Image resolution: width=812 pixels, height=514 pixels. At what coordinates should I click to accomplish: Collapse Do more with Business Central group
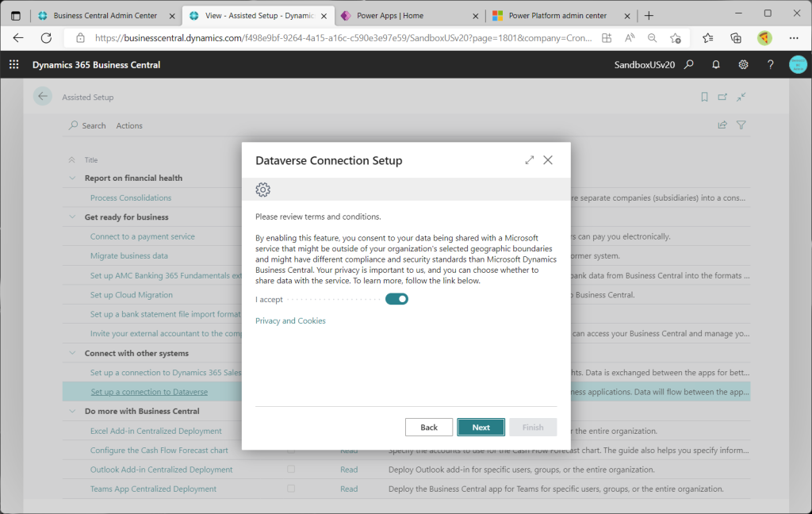click(x=72, y=411)
